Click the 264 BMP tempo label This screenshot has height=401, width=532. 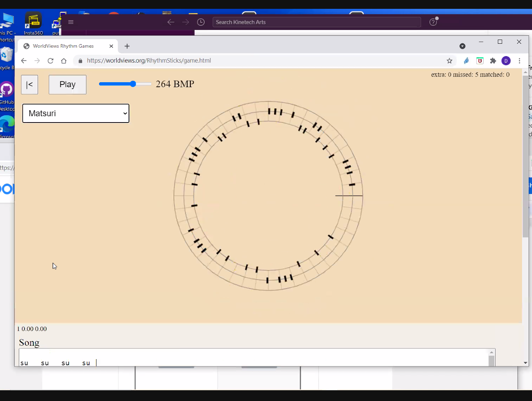(x=175, y=84)
